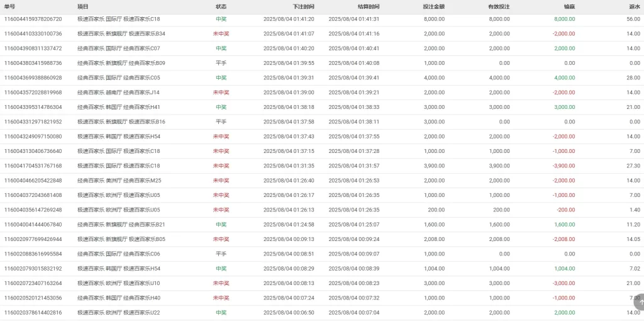Click the 结算时间 column header
This screenshot has width=644, height=321.
(x=369, y=7)
